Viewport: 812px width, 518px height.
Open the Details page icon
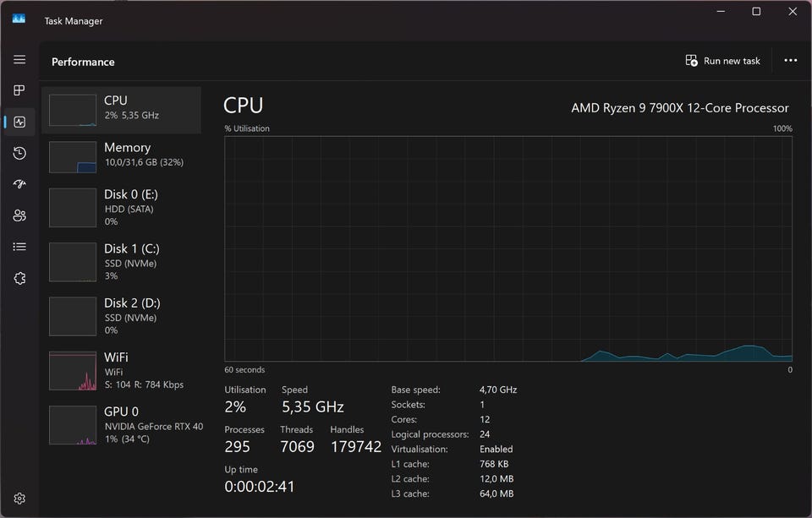[19, 247]
